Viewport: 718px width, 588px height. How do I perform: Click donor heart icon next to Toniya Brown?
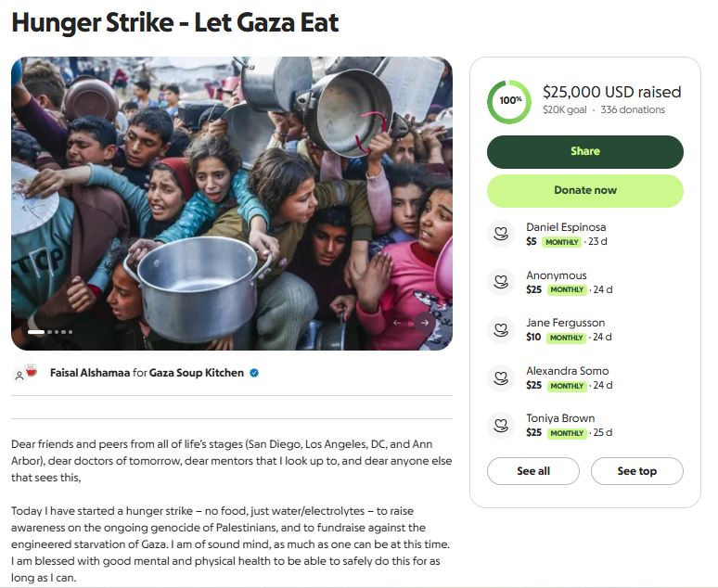[x=501, y=425]
